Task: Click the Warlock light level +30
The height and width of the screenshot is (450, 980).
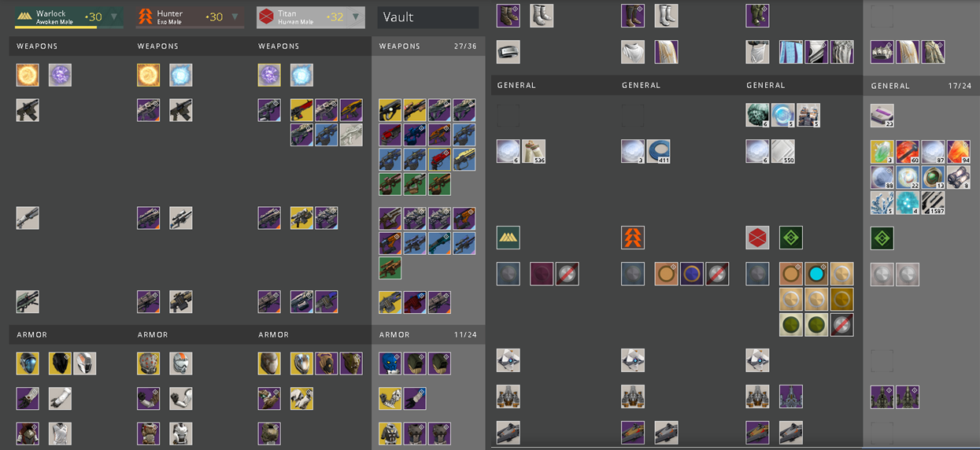Action: [x=93, y=17]
